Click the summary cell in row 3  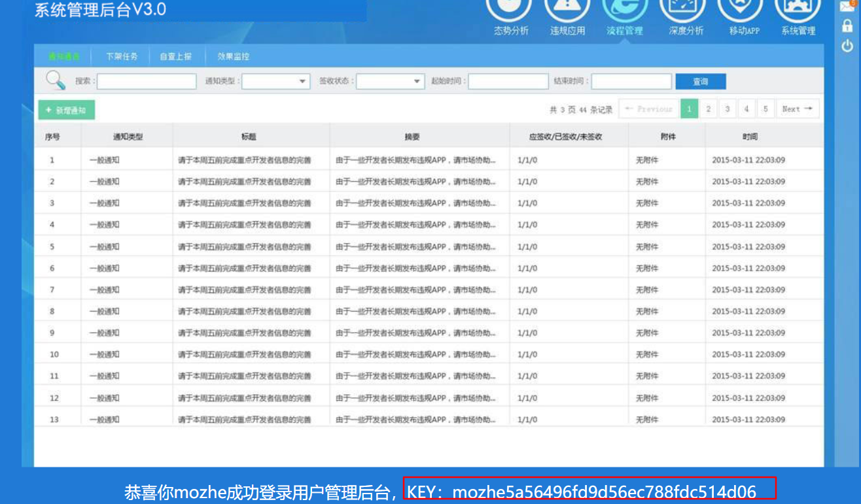(x=415, y=203)
